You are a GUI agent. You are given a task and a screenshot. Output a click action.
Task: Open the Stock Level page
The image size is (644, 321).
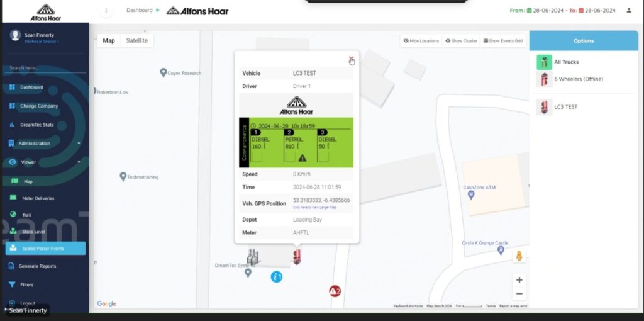pos(33,232)
